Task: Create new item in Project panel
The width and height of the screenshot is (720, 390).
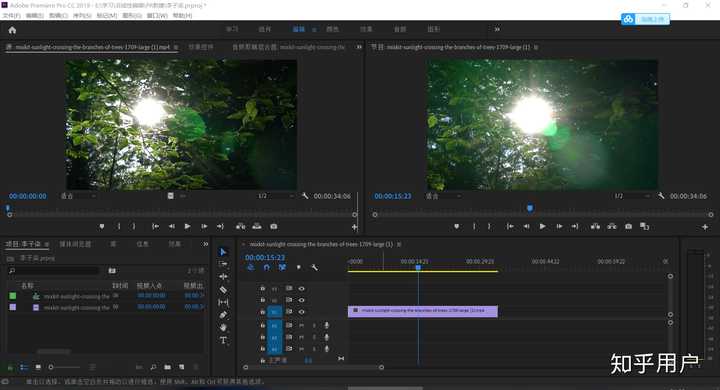Action: (x=182, y=367)
